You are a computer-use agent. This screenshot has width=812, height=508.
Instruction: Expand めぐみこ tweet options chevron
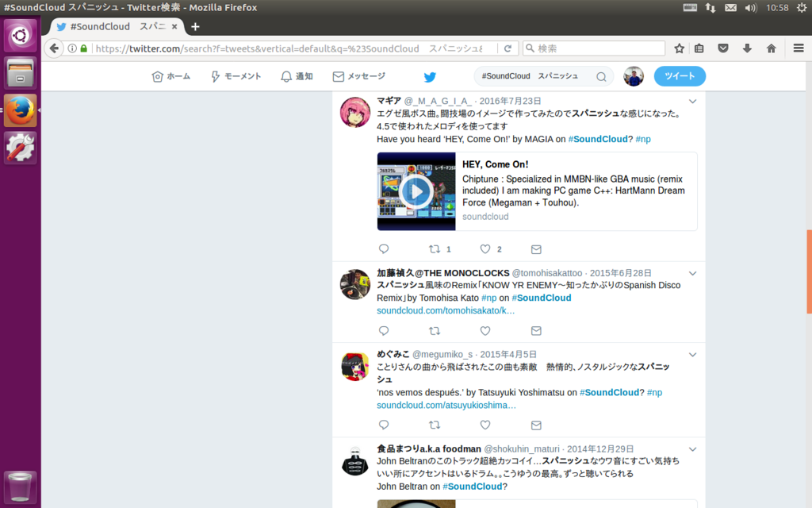692,355
